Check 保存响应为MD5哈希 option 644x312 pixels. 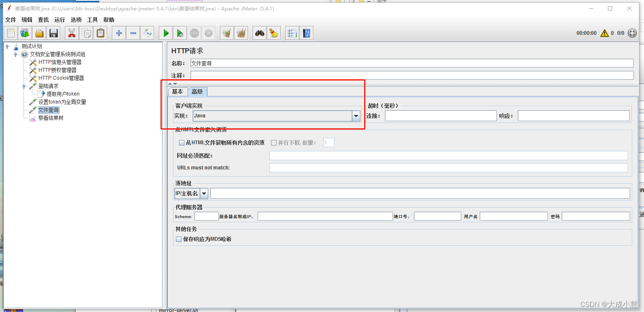coord(178,239)
